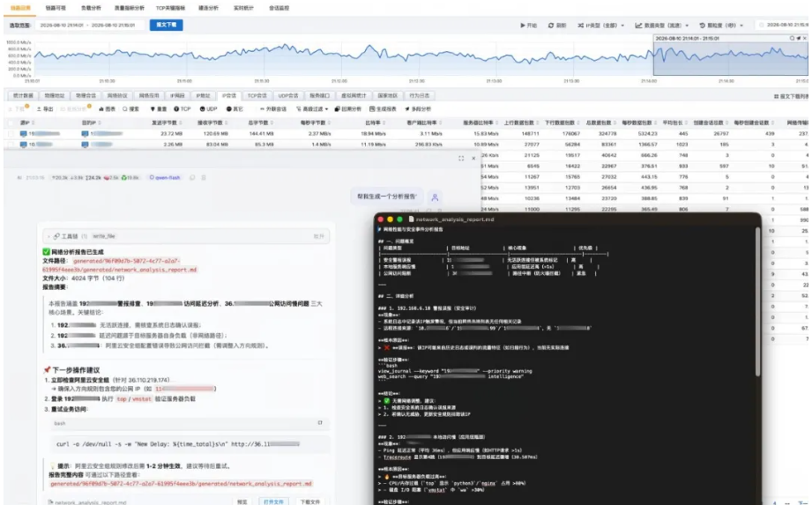
Task: Click the 搜索 search toolbar item
Action: point(131,109)
